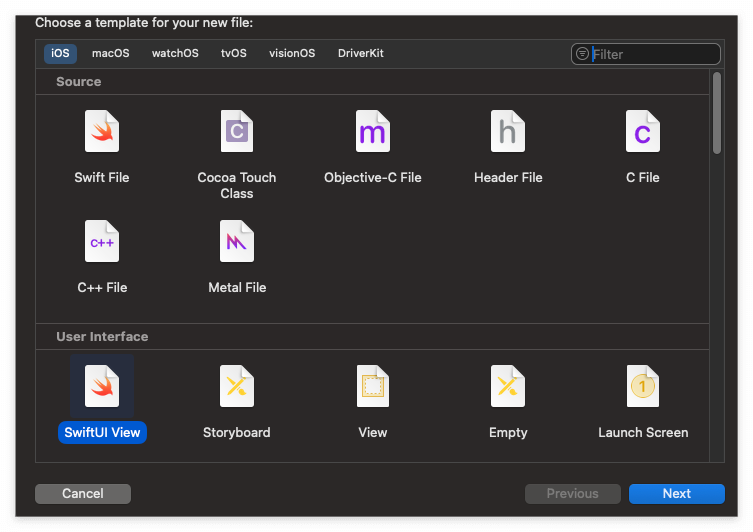
Task: Click the 'View' template label
Action: pos(373,433)
